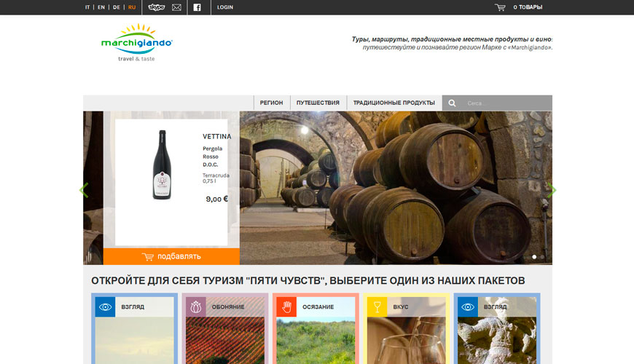Open the Традиционные продукты menu
Image resolution: width=634 pixels, height=364 pixels.
pyautogui.click(x=394, y=103)
